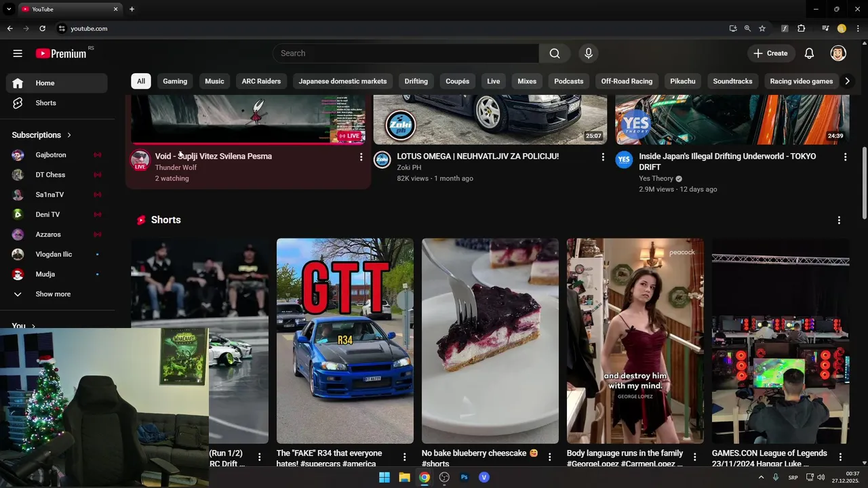Click the Thunder Wolf live avatar
Screen dimensions: 868x488
(x=140, y=161)
